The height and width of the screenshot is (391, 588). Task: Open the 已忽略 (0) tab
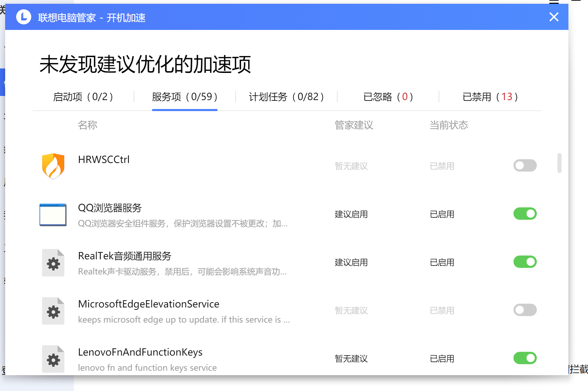coord(388,97)
